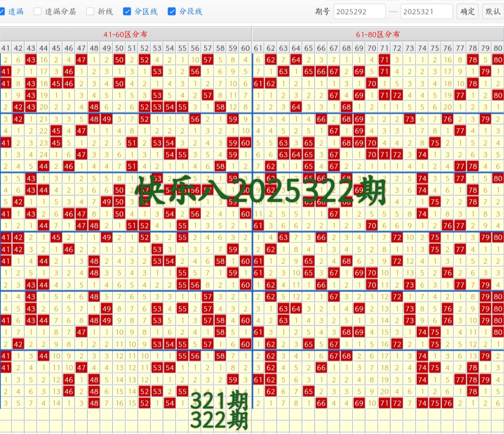The height and width of the screenshot is (434, 504).
Task: Click column header 75
Action: 435,48
